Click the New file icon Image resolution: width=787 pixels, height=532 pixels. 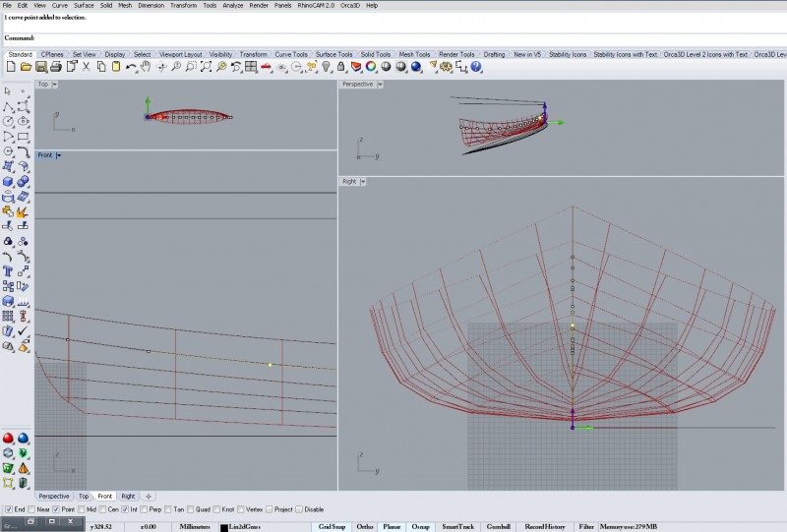11,67
